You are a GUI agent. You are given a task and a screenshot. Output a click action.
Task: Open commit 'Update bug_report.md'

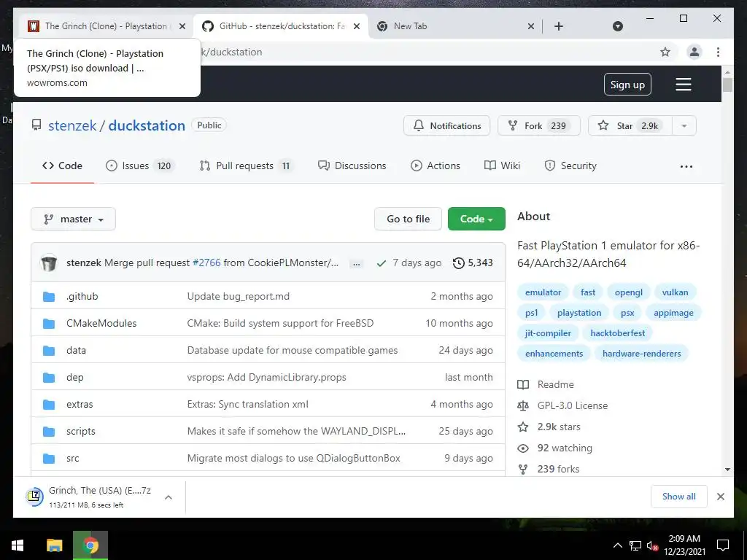point(239,296)
